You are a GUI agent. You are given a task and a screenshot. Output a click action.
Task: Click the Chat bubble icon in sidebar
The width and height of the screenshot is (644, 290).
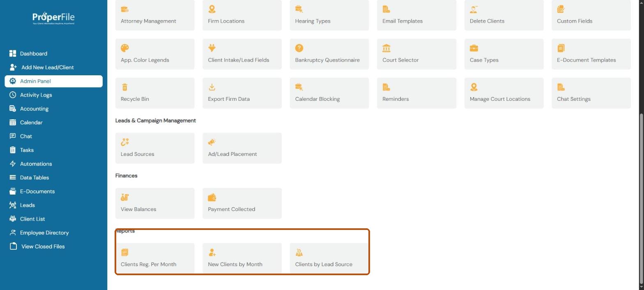pos(13,136)
